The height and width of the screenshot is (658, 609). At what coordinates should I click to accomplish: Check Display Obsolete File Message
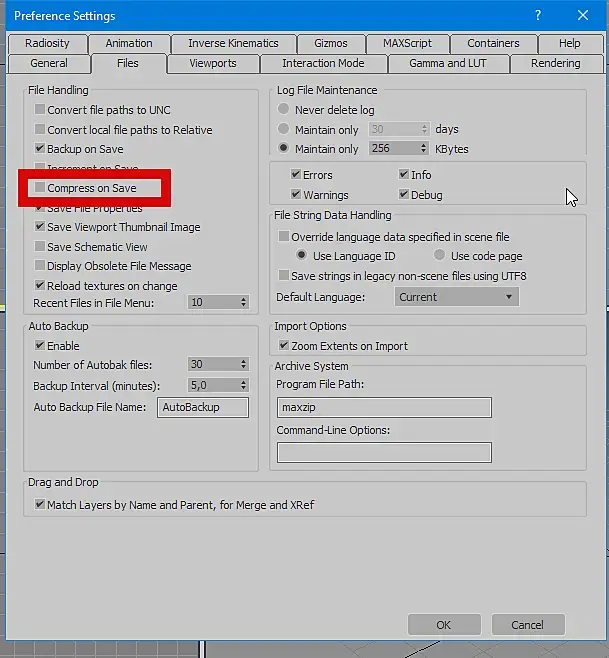pos(39,266)
